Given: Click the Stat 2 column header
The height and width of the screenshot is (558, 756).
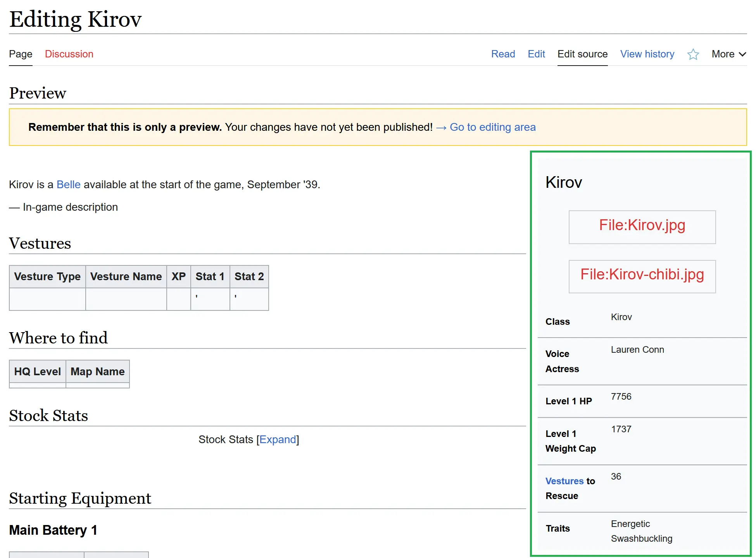Looking at the screenshot, I should coord(249,277).
